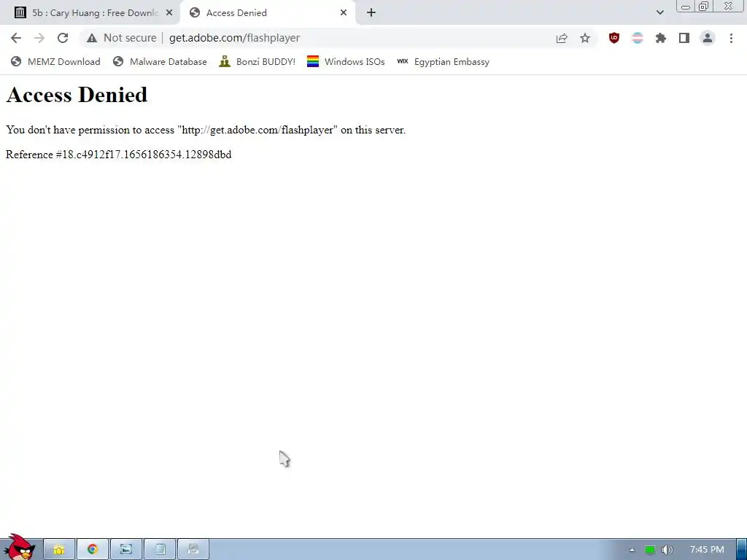Screen dimensions: 747x560
Task: Open the Extensions puzzle piece menu
Action: tap(661, 38)
